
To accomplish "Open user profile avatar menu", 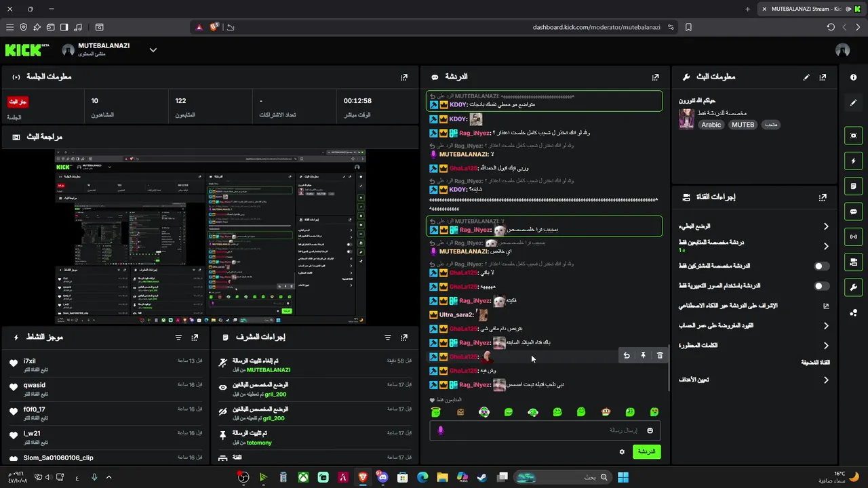I will click(x=843, y=50).
